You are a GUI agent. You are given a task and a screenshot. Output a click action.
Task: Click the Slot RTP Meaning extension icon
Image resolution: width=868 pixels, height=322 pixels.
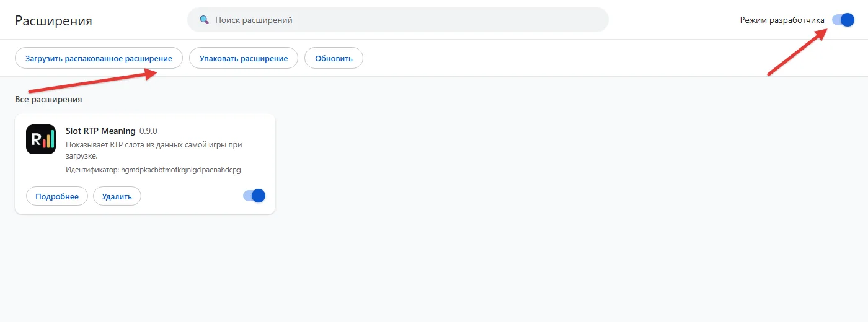tap(41, 139)
